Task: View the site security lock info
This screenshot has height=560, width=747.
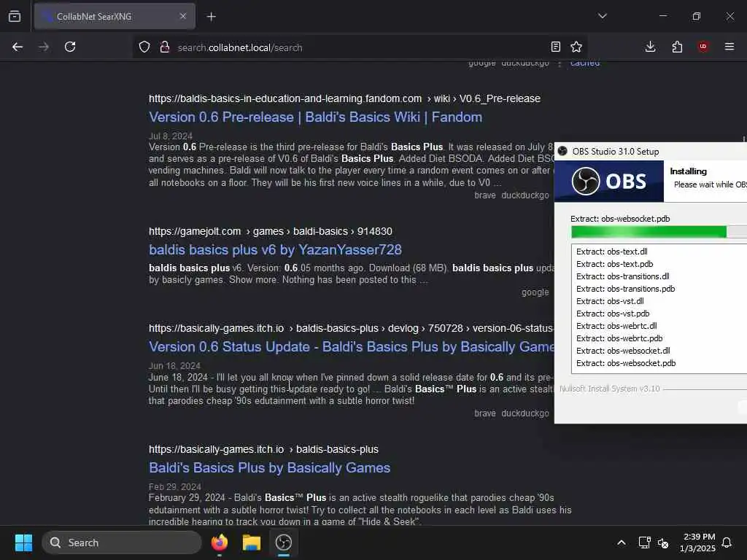Action: 165,47
